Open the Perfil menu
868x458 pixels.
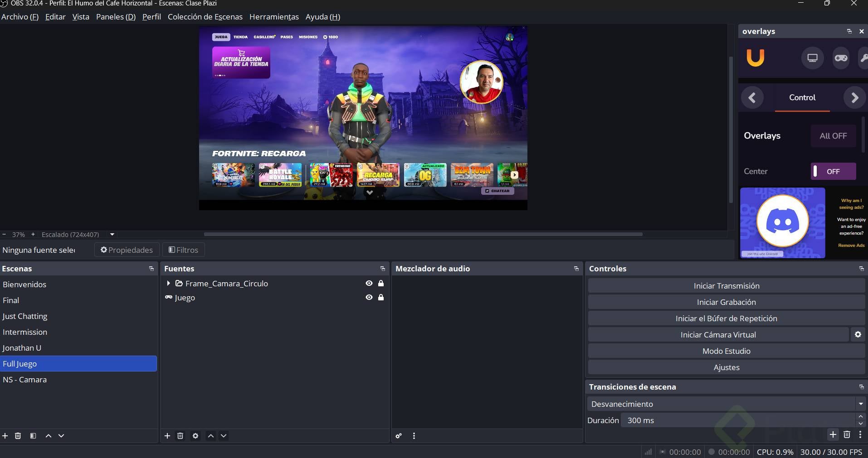point(151,17)
